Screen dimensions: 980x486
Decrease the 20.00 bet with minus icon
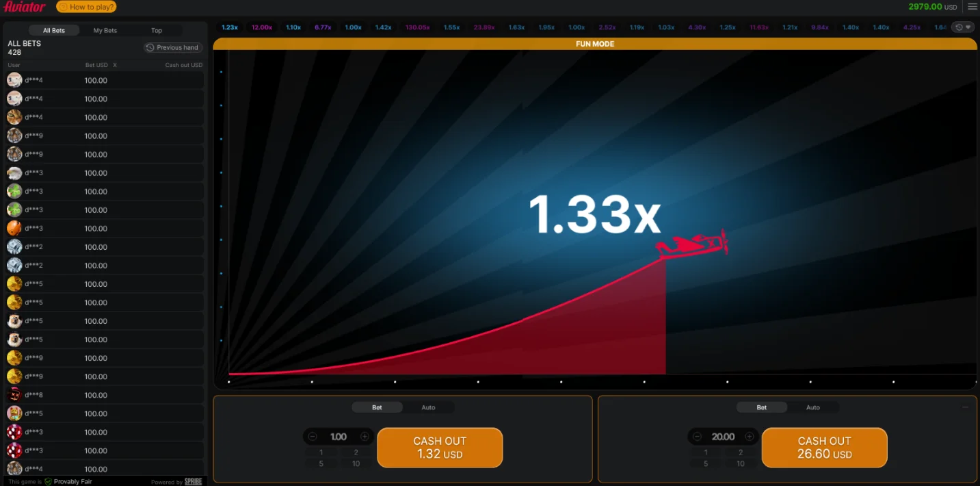[697, 437]
